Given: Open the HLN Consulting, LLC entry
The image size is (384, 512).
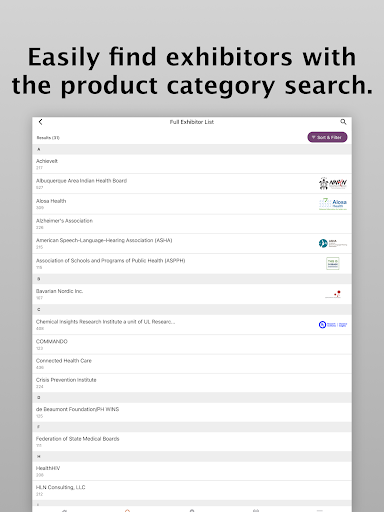Looking at the screenshot, I should tap(192, 490).
